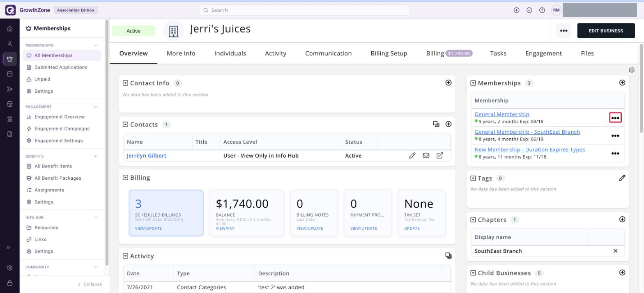Open the RM user avatar menu
The width and height of the screenshot is (644, 293).
(x=556, y=10)
